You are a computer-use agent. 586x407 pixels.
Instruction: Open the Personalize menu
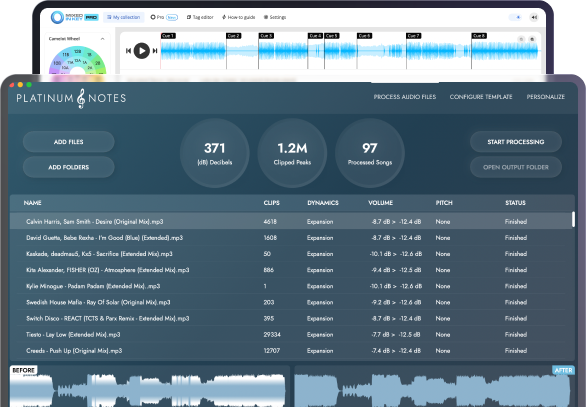[546, 97]
